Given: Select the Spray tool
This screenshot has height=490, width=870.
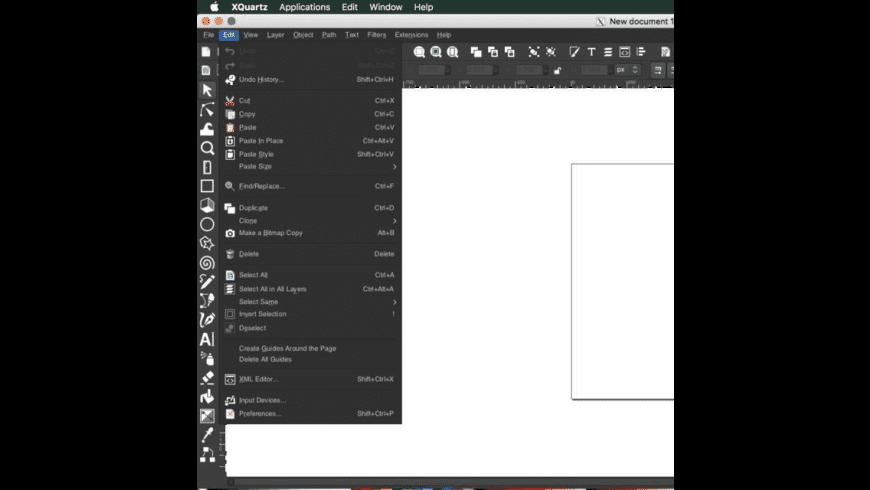Looking at the screenshot, I should pos(207,358).
